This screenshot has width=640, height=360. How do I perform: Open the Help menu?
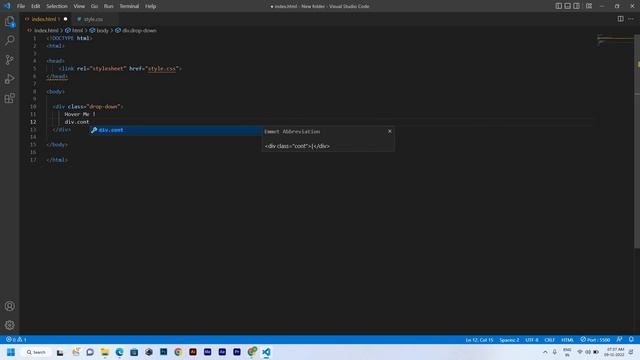coord(151,6)
